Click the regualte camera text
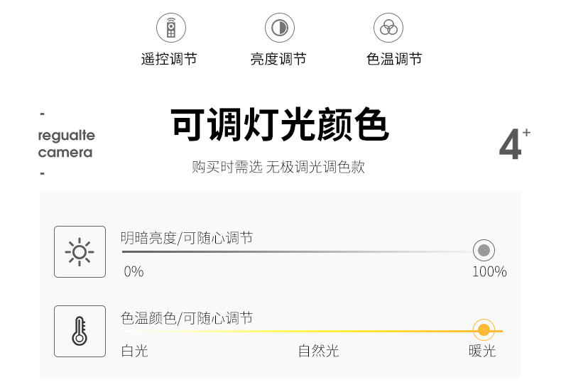 click(66, 143)
